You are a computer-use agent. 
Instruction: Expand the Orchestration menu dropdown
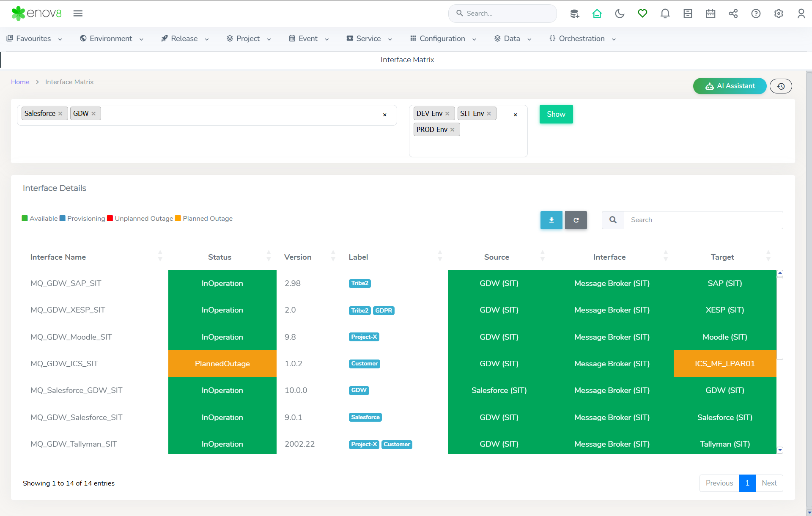[582, 38]
